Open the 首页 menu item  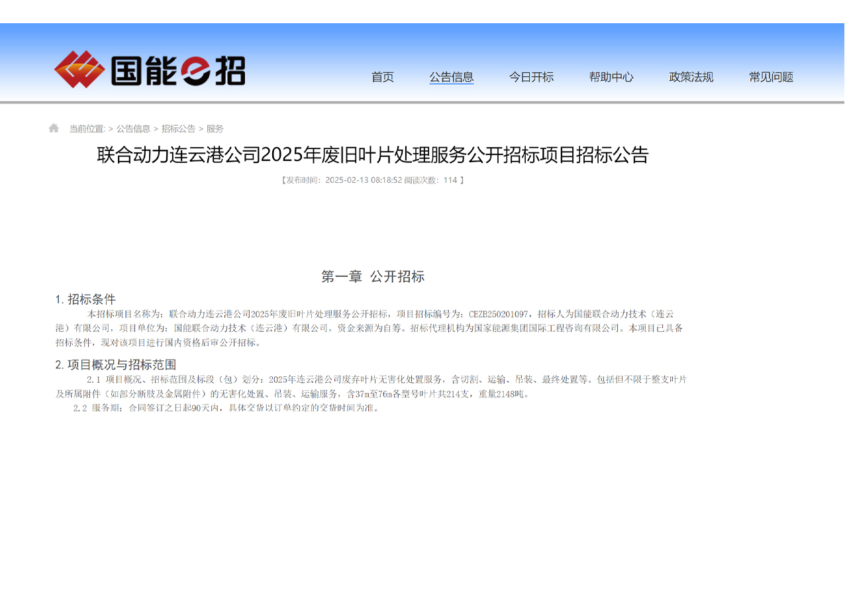tap(382, 77)
